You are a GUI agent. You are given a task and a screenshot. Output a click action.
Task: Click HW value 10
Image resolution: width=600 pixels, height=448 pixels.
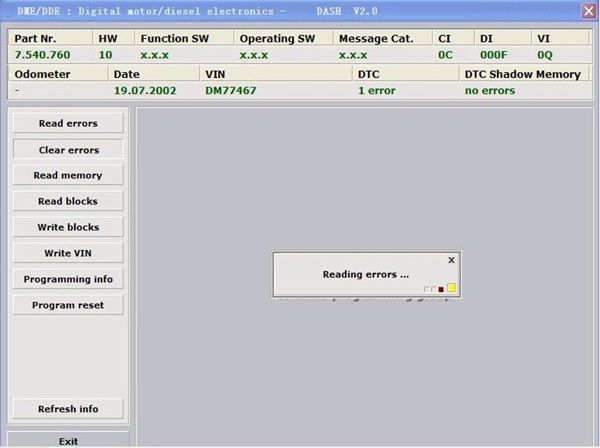105,55
